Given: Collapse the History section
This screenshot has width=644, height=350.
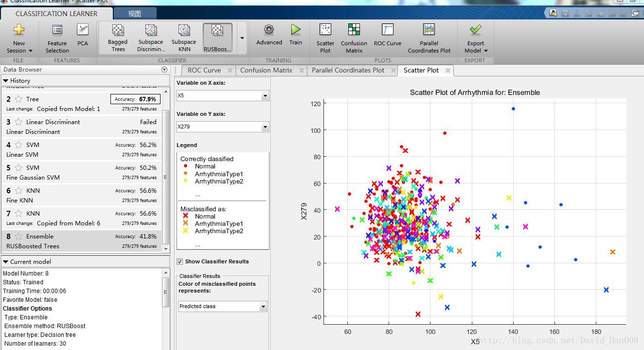Looking at the screenshot, I should coord(6,81).
